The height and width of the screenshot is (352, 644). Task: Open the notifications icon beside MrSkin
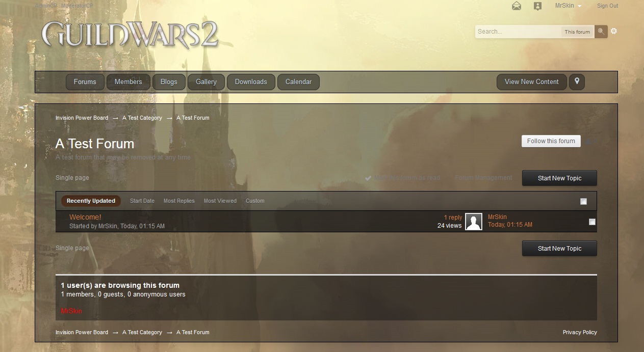coord(537,6)
